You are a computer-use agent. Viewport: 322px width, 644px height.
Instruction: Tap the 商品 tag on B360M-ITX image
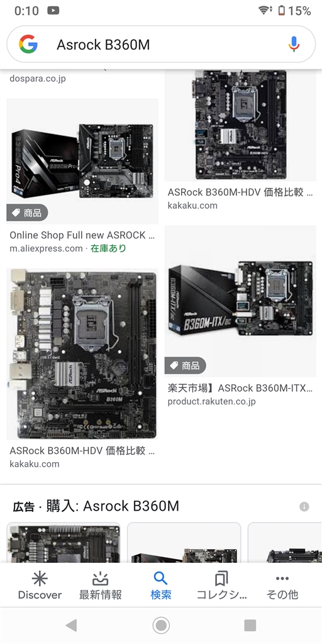click(x=186, y=365)
